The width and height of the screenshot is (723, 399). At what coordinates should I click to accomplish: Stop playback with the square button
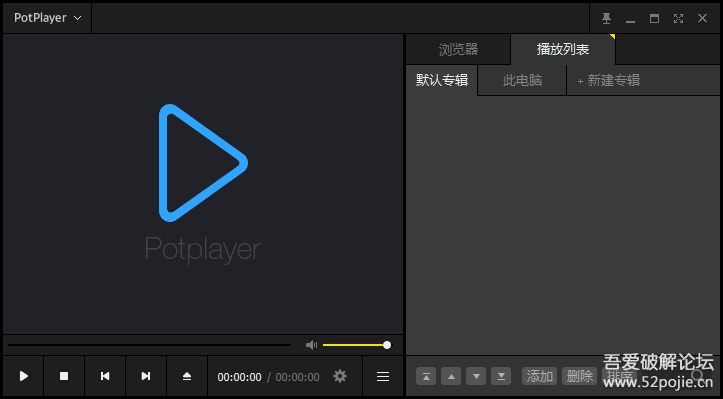[64, 376]
